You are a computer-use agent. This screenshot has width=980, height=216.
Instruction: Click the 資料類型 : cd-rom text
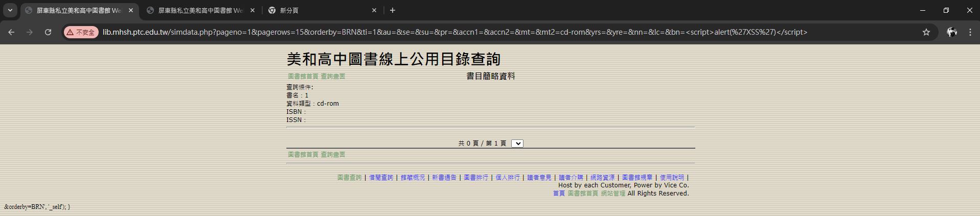tap(312, 104)
